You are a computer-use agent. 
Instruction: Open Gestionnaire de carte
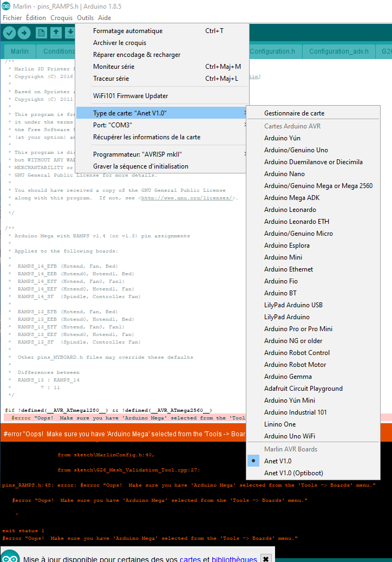point(313,113)
